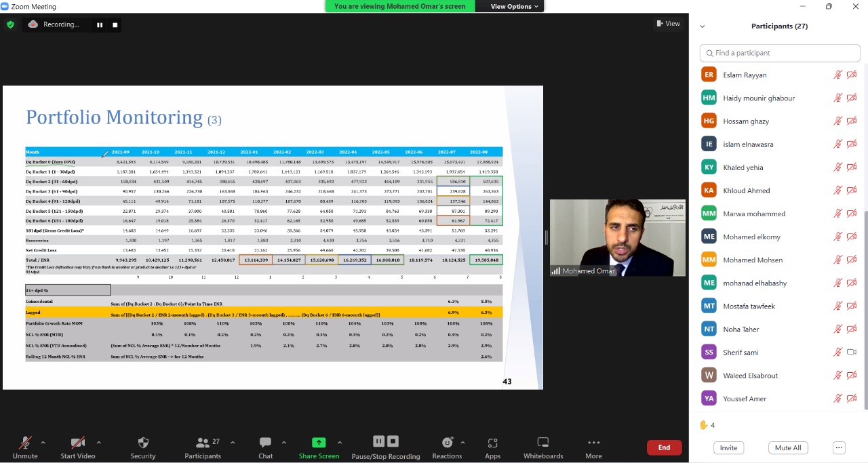The width and height of the screenshot is (868, 463).
Task: Open the Apps icon
Action: coord(492,443)
